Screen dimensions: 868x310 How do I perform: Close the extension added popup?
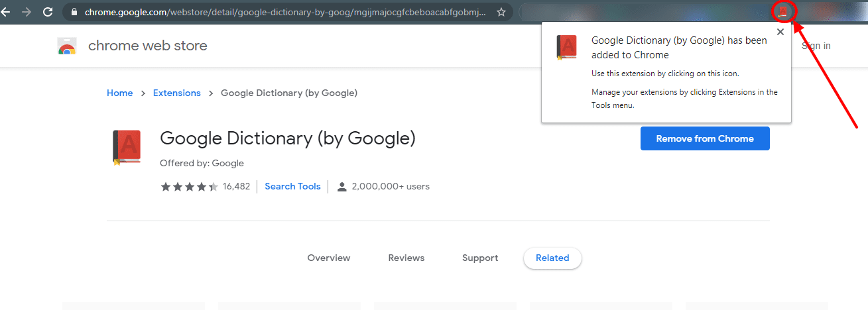click(780, 32)
